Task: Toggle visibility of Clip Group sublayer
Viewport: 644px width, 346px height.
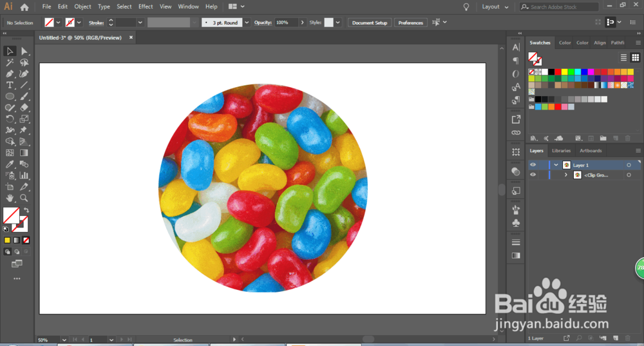Action: [x=533, y=175]
